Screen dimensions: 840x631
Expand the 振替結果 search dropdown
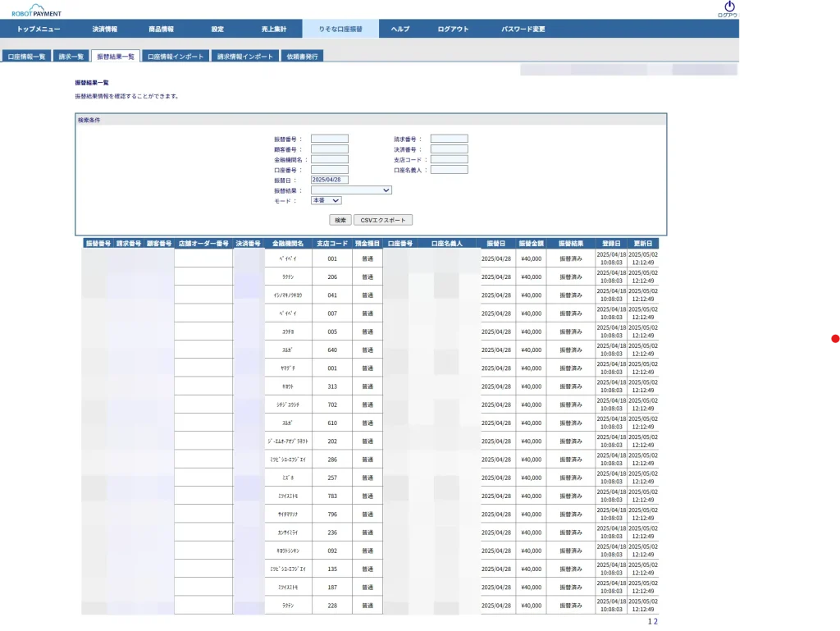[351, 190]
